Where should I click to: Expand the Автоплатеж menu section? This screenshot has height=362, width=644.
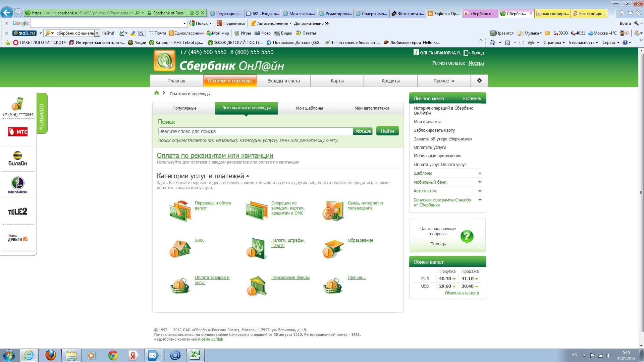coord(480,191)
